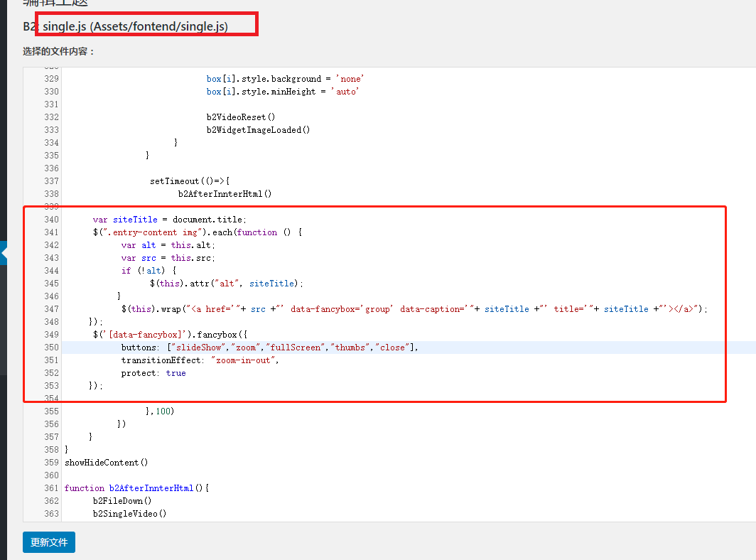
Task: Click the blue arrow on the left edge
Action: click(x=4, y=252)
